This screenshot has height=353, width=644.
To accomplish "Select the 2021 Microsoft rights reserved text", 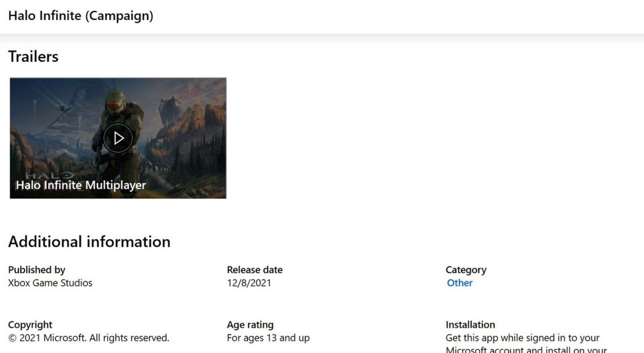I will click(89, 338).
